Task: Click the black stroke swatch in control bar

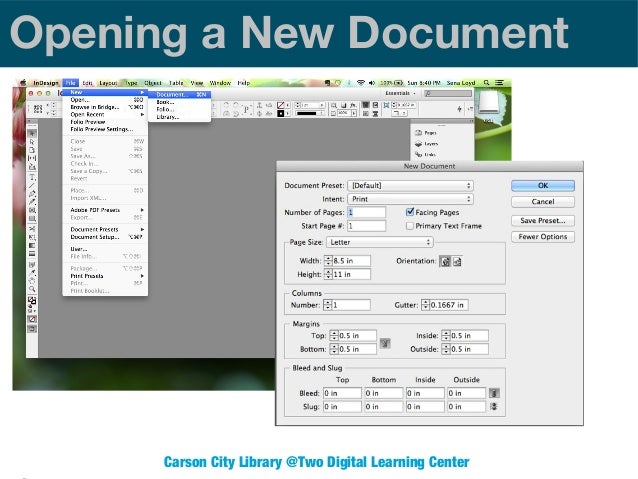Action: [280, 114]
